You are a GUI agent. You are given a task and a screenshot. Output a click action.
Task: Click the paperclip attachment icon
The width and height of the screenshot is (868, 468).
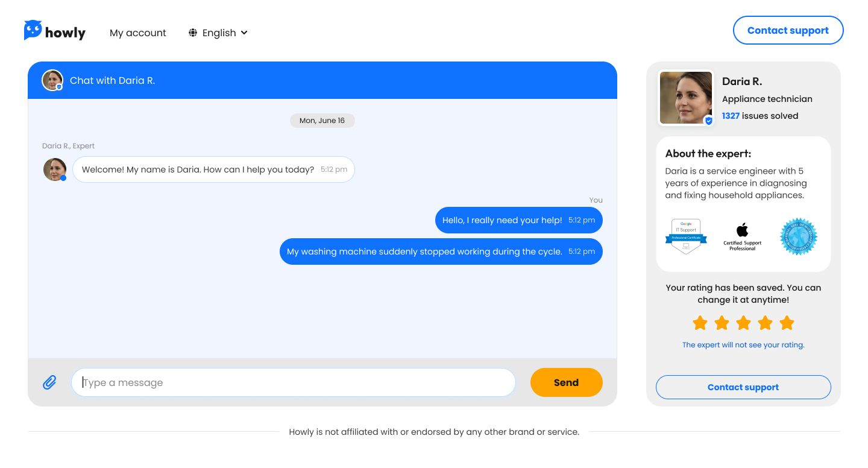coord(49,382)
